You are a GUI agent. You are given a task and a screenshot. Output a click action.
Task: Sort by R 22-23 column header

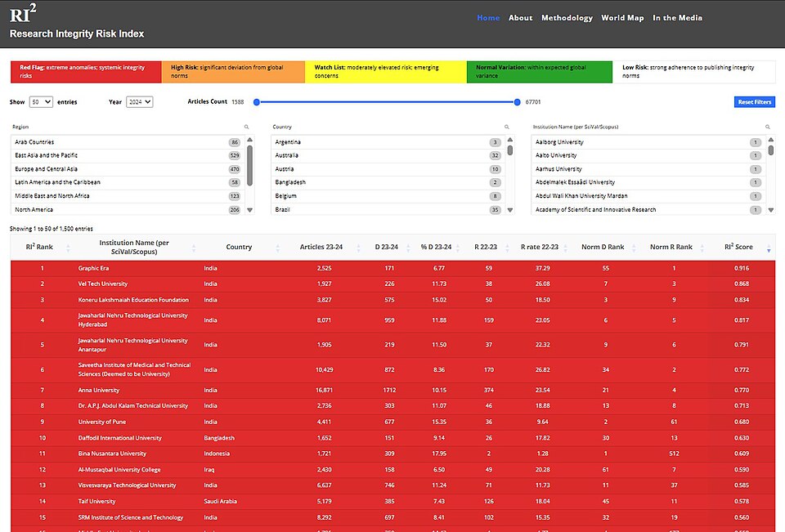[x=486, y=248]
